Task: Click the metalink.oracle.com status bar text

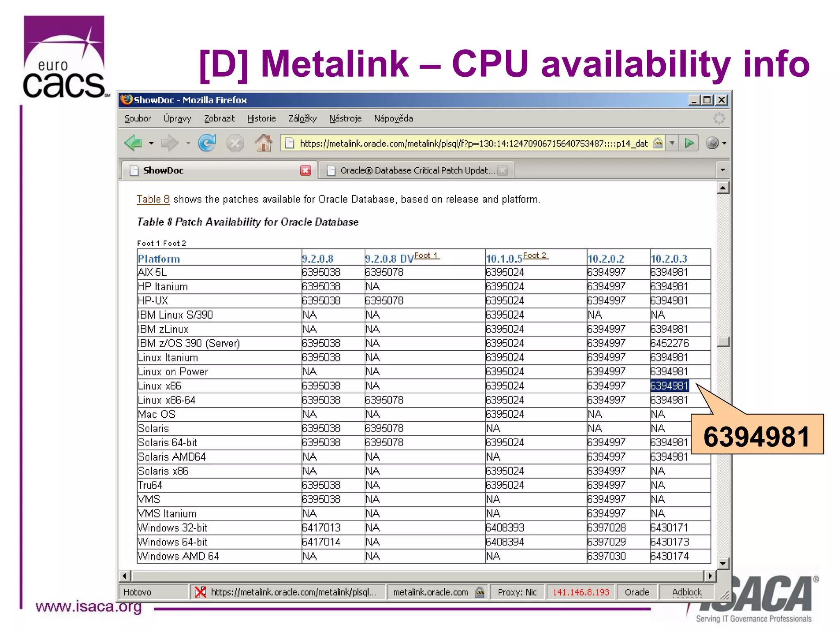Action: [430, 592]
